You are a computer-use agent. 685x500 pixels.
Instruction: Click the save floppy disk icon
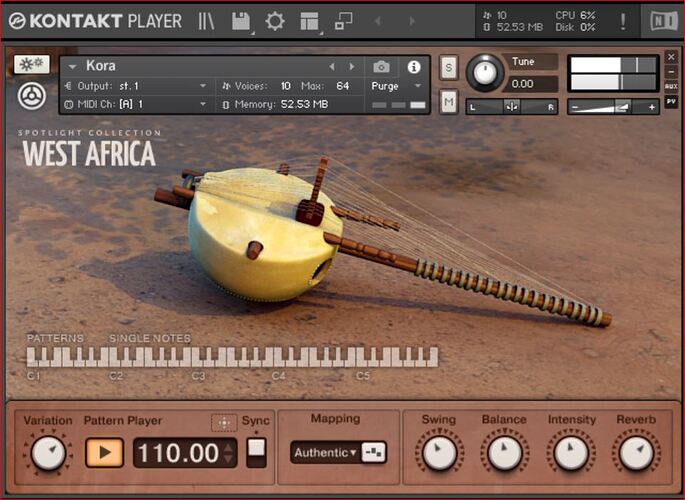[x=240, y=20]
